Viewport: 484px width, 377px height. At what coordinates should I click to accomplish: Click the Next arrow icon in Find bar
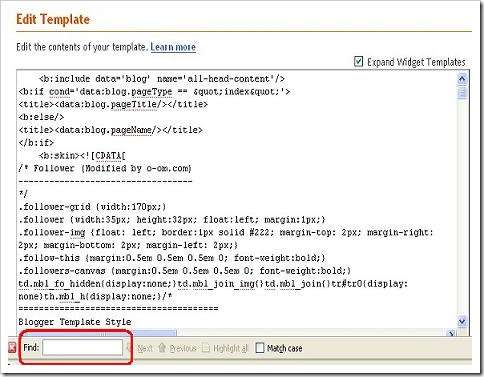pyautogui.click(x=129, y=348)
